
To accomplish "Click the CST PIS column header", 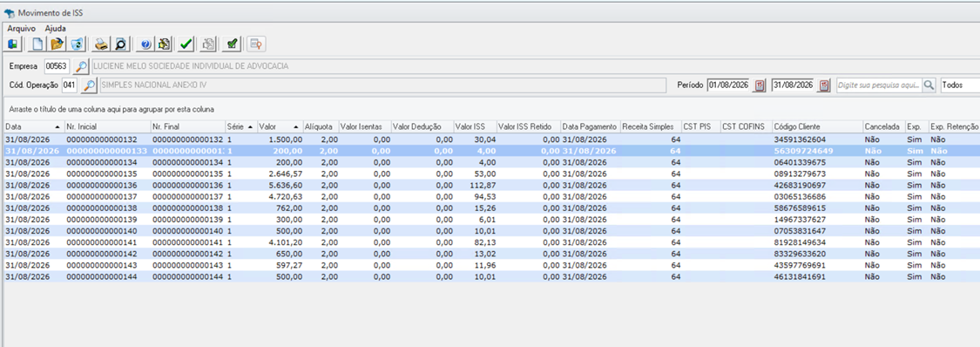I will [700, 126].
